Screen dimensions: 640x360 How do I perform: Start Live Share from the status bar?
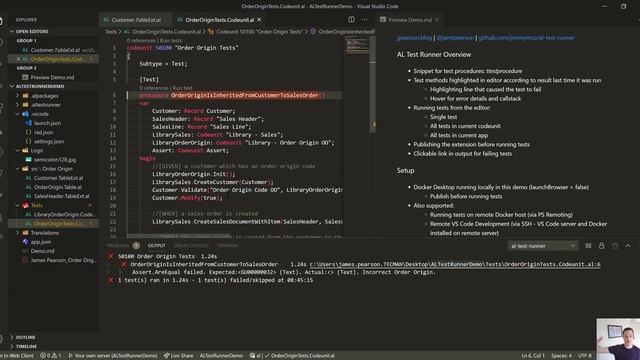[179, 356]
